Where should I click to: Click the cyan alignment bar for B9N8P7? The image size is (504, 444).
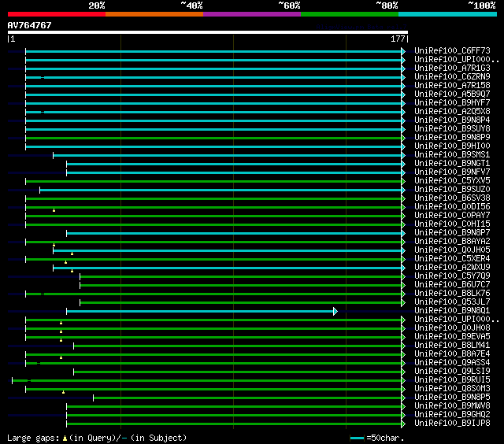(234, 233)
